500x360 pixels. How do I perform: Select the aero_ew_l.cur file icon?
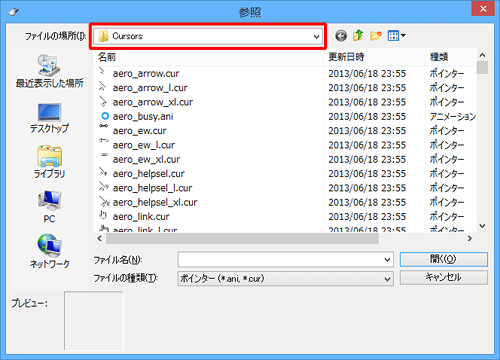point(104,141)
